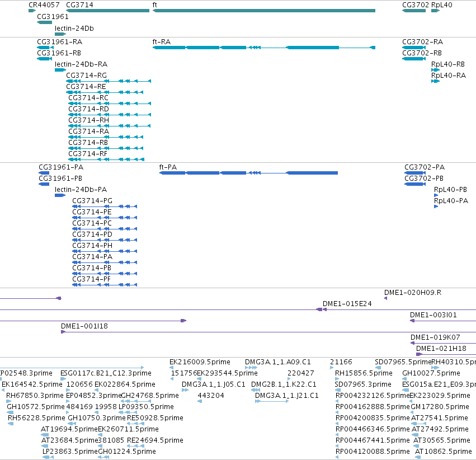Viewport: 476px width, 460px height.
Task: Select the CG3702-PB protein label
Action: tap(424, 179)
